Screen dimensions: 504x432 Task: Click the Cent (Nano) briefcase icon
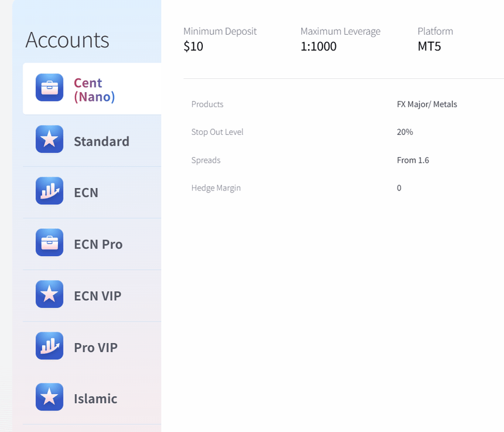pyautogui.click(x=50, y=88)
